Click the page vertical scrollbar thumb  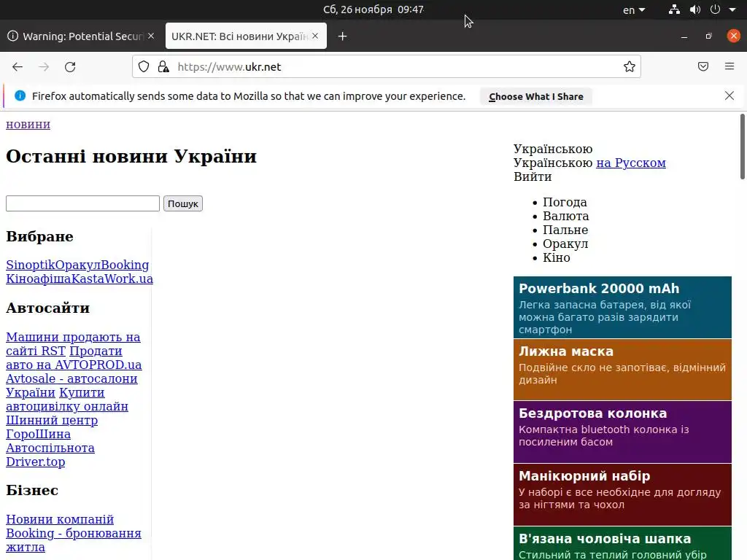pyautogui.click(x=742, y=147)
